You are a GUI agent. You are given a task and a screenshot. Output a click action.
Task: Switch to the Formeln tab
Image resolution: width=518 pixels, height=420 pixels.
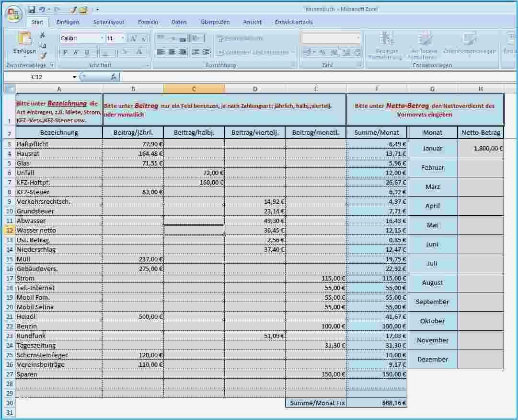point(148,22)
